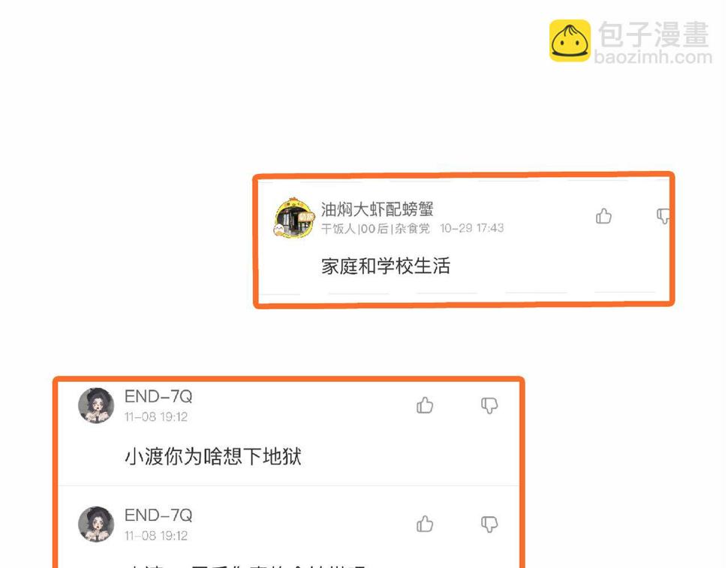Screen dimensions: 728x568
Task: Dislike the comment by 油焖大虾配螃蟹
Action: [663, 216]
